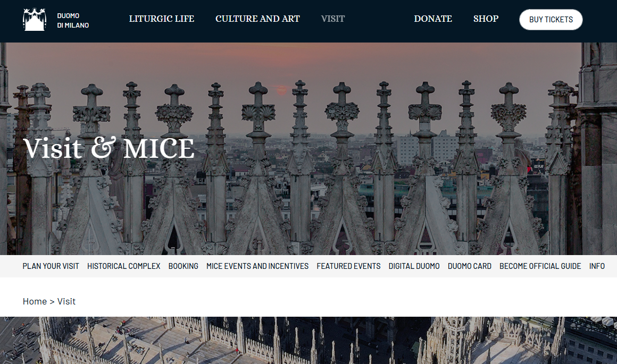617x364 pixels.
Task: Navigate to Home in the breadcrumb
Action: point(35,301)
